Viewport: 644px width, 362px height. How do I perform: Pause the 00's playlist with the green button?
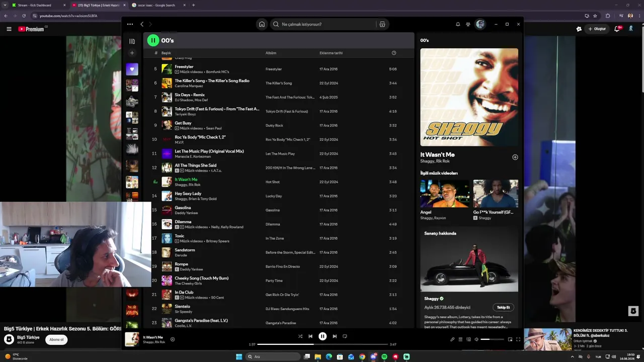coord(153,40)
